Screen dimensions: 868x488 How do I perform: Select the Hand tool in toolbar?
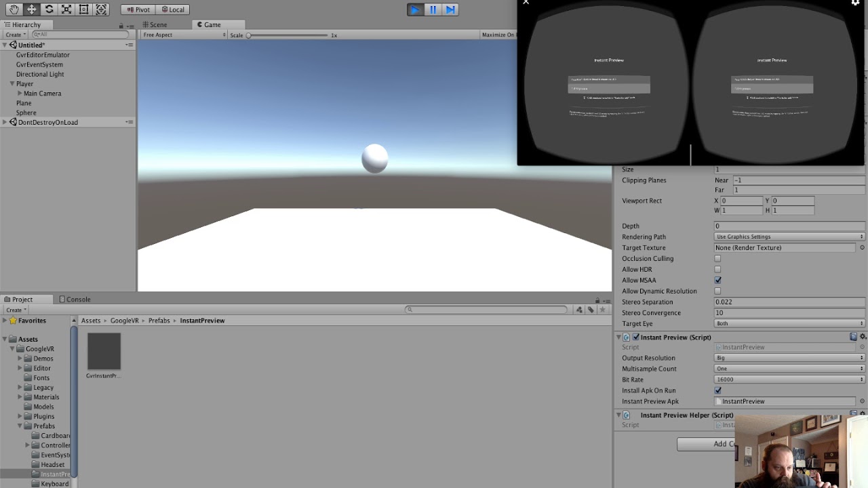[x=14, y=9]
